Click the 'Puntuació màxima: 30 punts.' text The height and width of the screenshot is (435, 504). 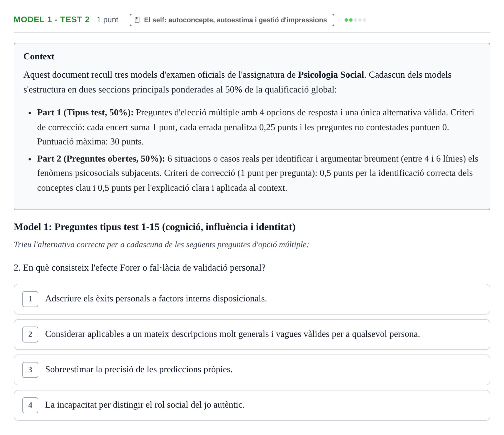[90, 142]
